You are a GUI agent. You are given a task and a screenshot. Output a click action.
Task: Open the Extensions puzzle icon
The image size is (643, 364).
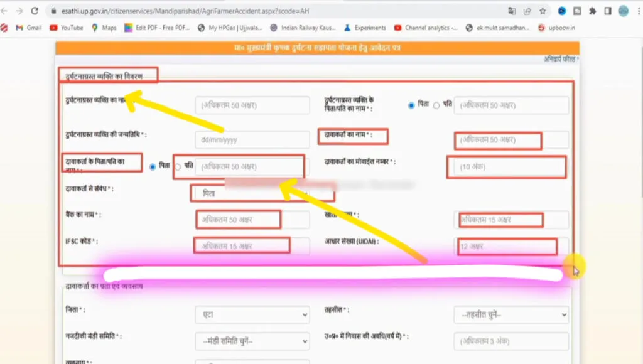pos(592,11)
